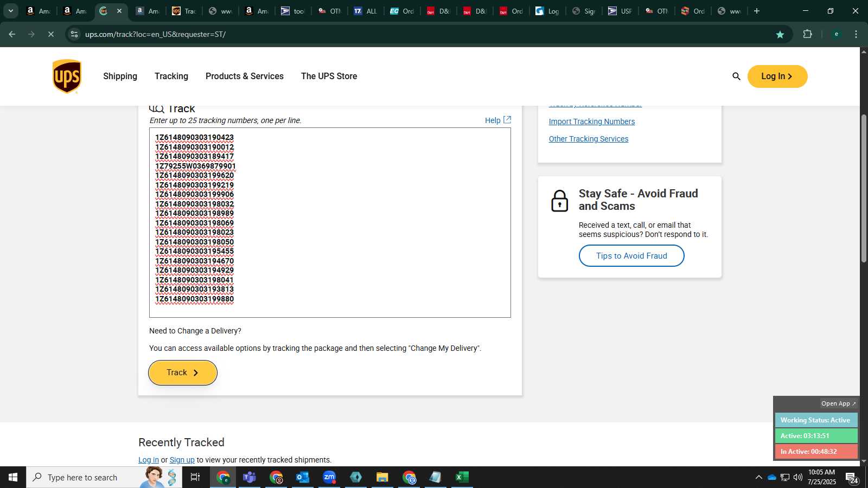This screenshot has width=868, height=488.
Task: Open Excel from taskbar
Action: tap(462, 477)
